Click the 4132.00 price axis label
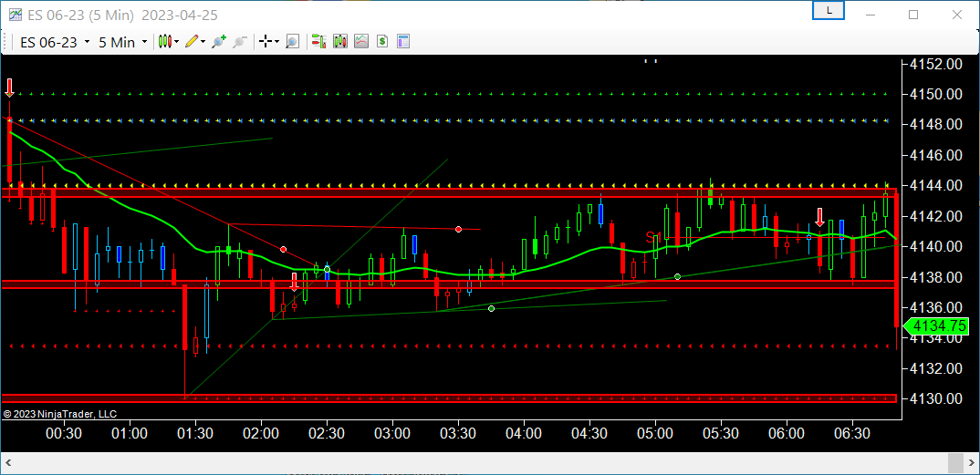The width and height of the screenshot is (980, 475). (x=937, y=368)
